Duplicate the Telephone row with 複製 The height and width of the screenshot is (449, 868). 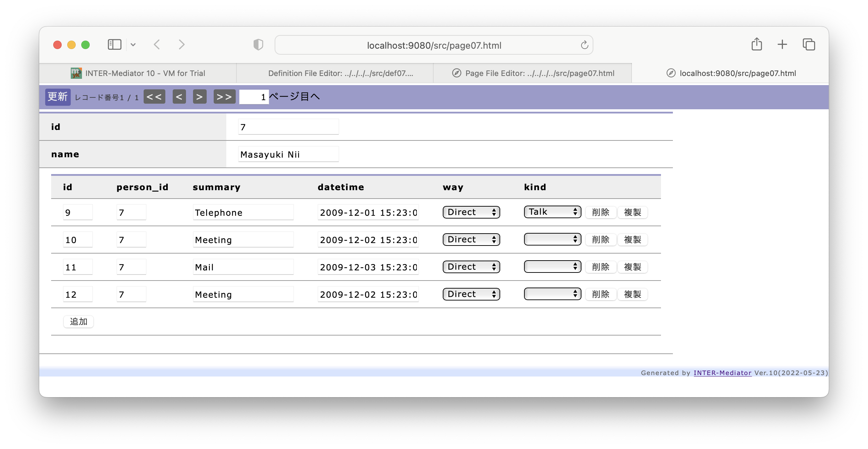click(x=633, y=212)
